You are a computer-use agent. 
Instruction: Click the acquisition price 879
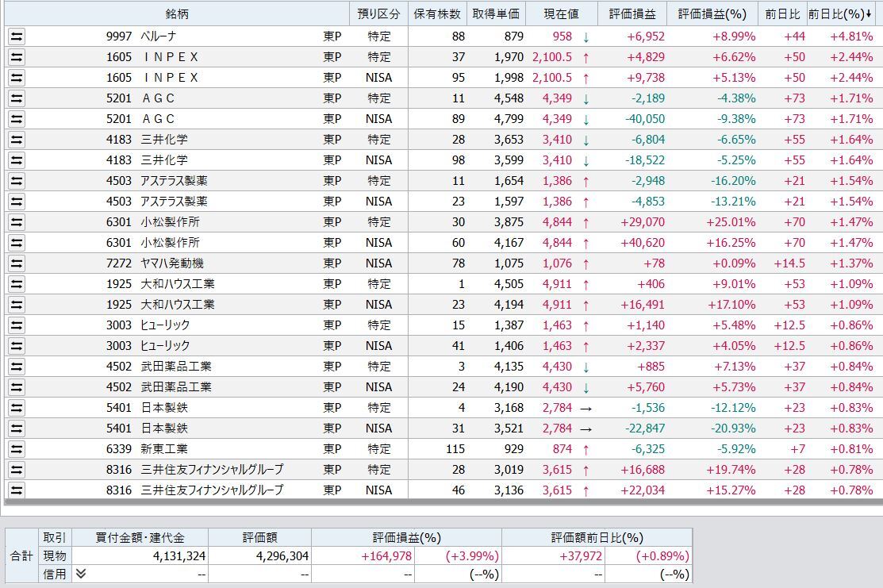click(x=513, y=37)
